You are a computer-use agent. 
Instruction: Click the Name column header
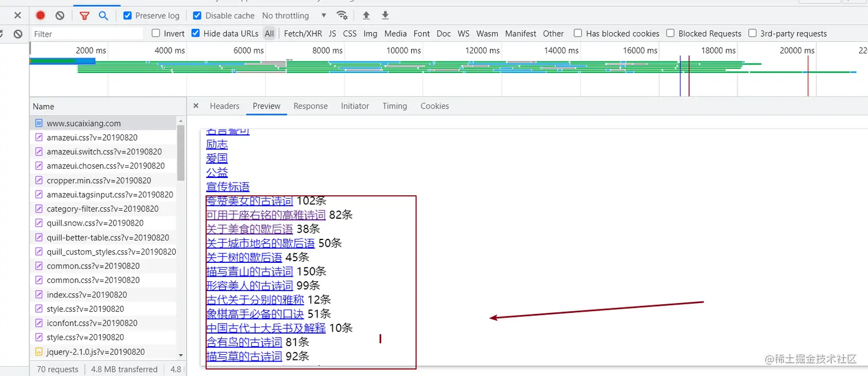click(107, 107)
